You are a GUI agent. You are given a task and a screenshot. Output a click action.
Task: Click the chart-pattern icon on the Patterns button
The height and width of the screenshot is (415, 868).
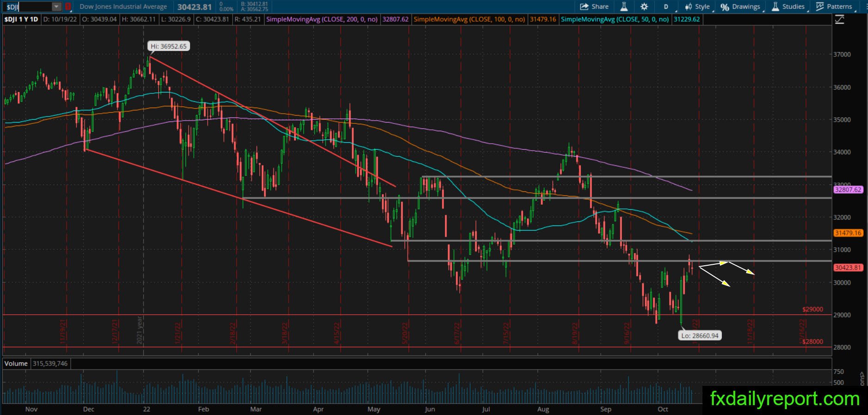(x=820, y=6)
